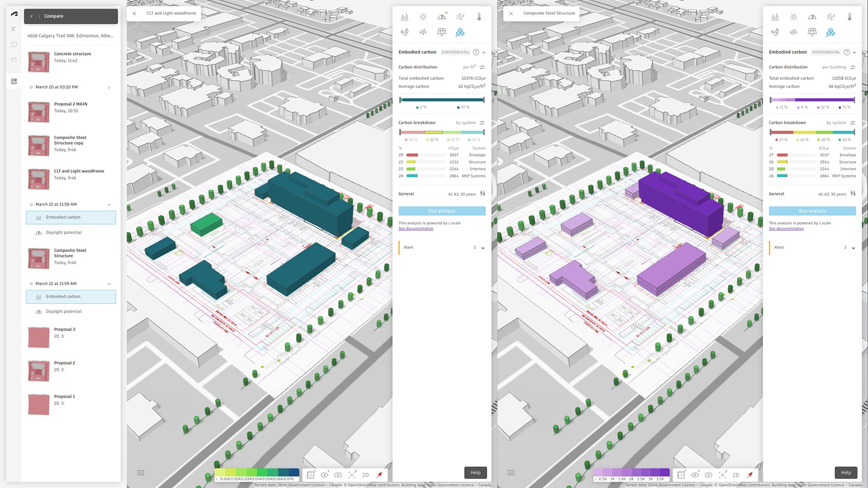Viewport: 868px width, 488px height.
Task: Take screenshot with camera icon in left viewport
Action: click(x=338, y=475)
